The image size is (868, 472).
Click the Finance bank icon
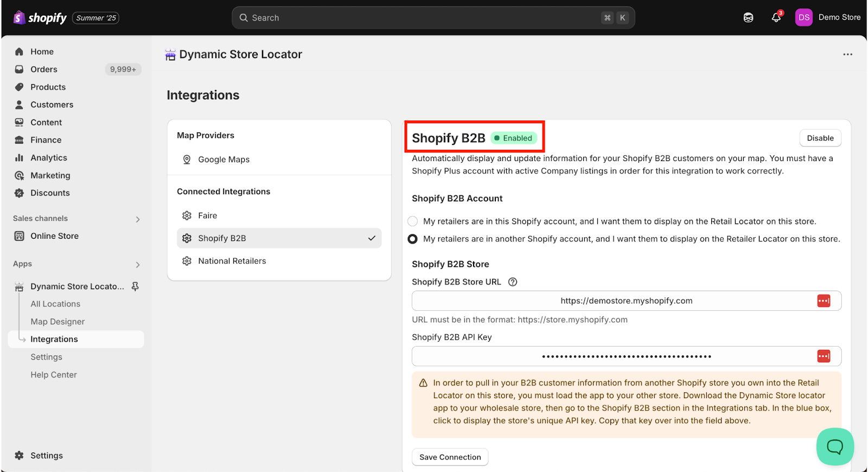point(20,140)
